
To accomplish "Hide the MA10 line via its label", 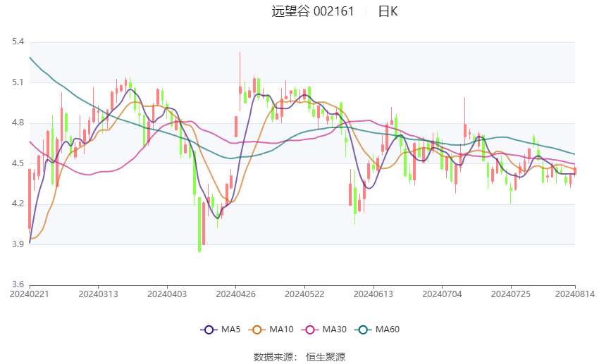I will pos(282,330).
